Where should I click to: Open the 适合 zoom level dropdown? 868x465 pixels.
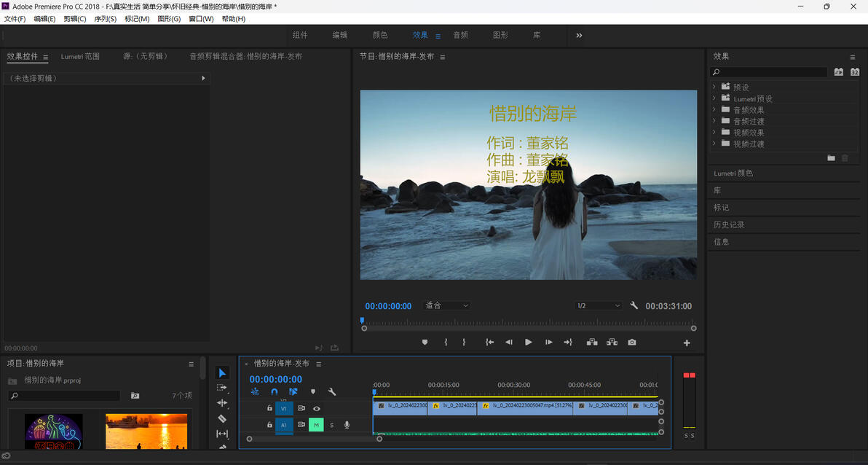[x=446, y=305]
